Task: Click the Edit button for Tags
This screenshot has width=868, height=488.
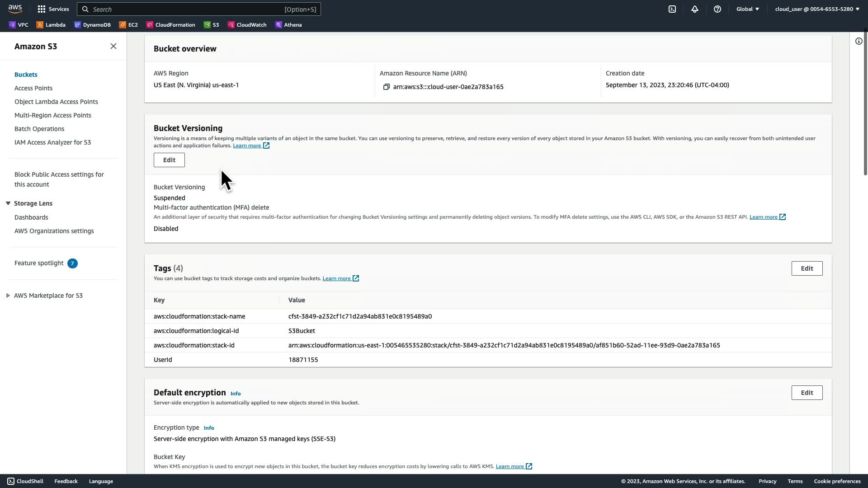Action: [x=807, y=268]
